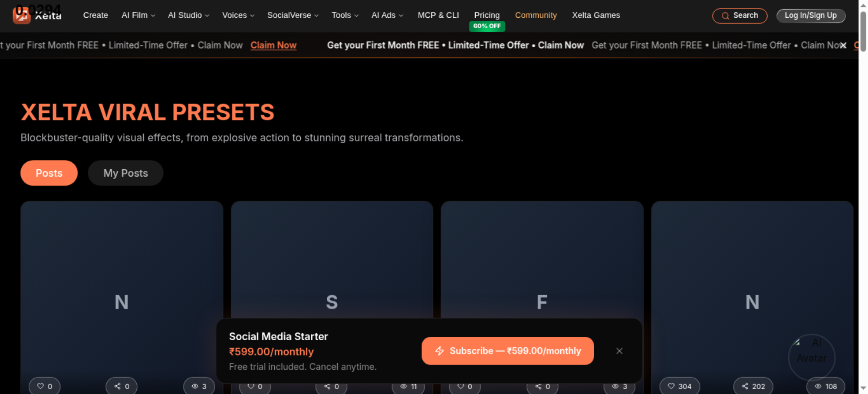Dismiss the promo banner with its X
The image size is (868, 394).
(x=843, y=45)
